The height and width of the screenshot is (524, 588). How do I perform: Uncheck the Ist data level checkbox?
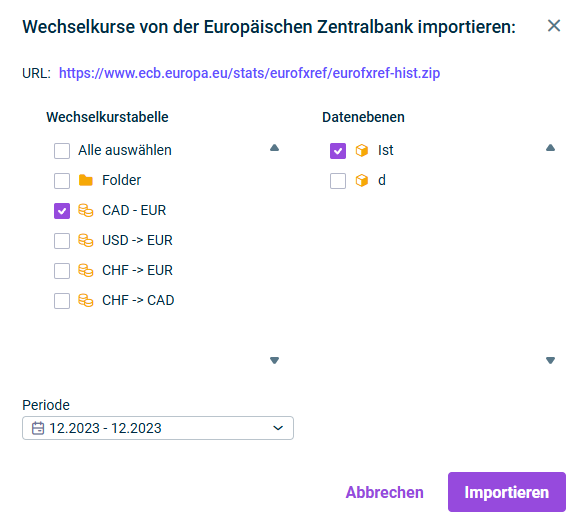[x=338, y=151]
